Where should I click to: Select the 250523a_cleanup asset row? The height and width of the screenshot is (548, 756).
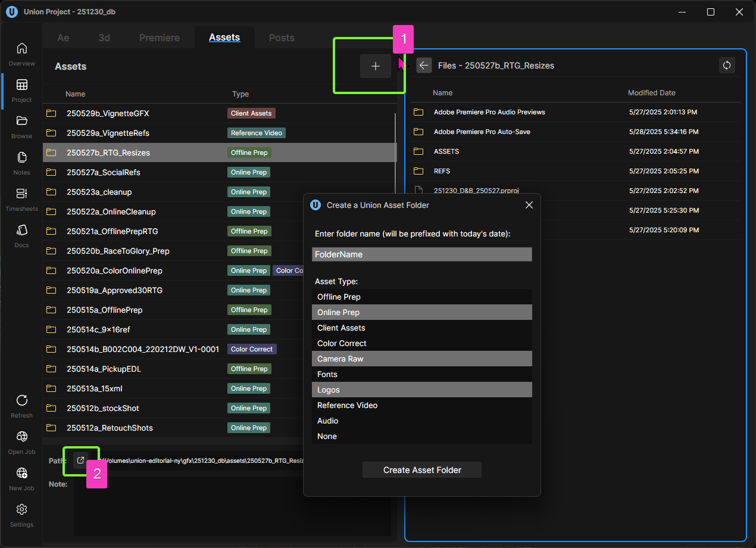pyautogui.click(x=173, y=192)
